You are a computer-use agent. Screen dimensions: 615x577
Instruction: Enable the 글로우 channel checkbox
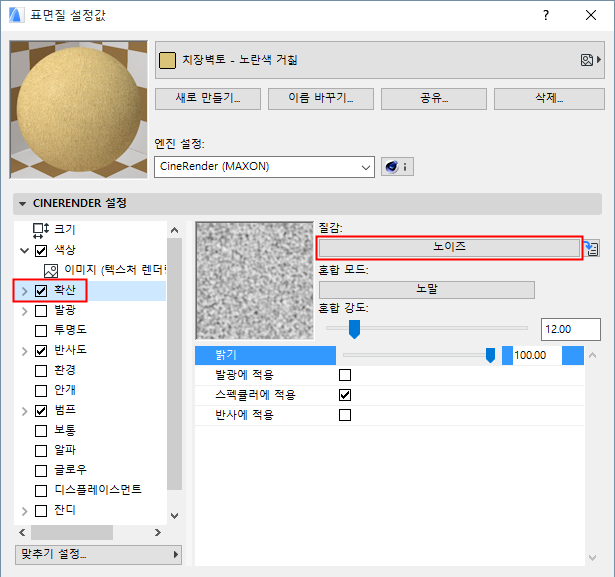coord(41,471)
